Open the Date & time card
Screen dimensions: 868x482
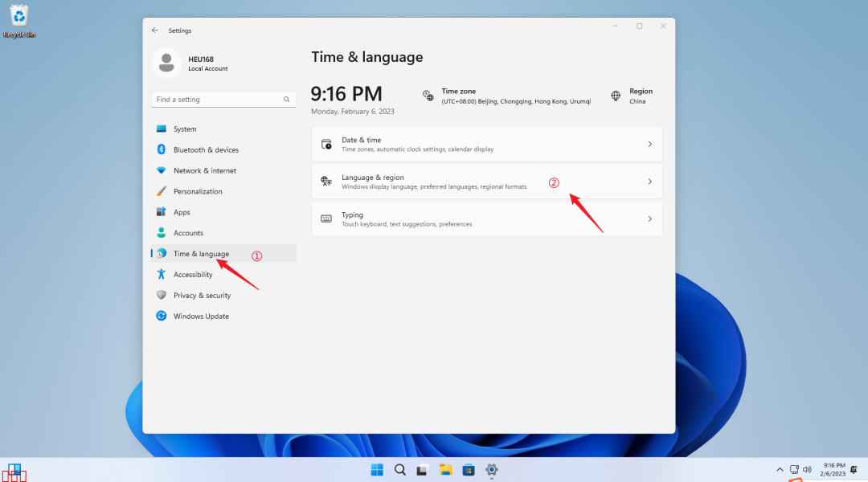point(486,144)
